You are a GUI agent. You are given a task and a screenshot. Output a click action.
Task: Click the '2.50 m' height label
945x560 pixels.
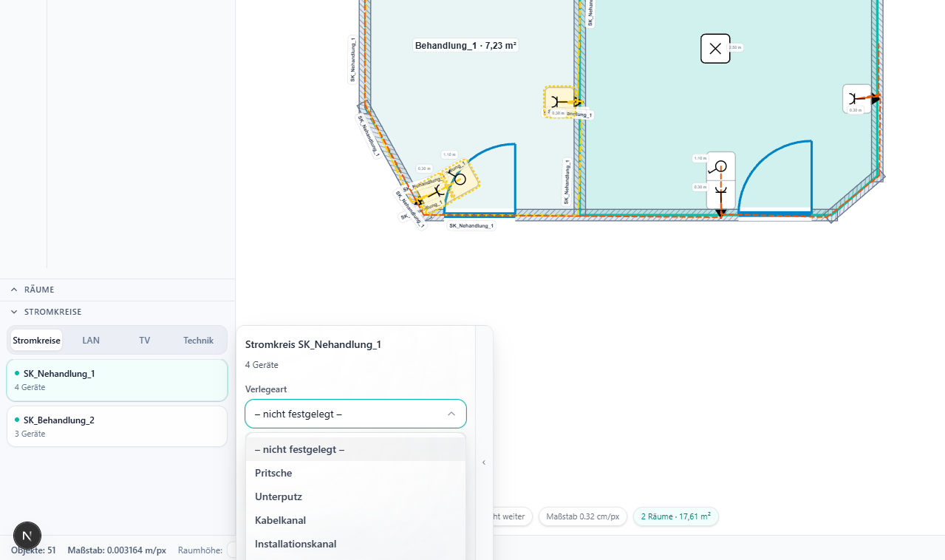735,47
